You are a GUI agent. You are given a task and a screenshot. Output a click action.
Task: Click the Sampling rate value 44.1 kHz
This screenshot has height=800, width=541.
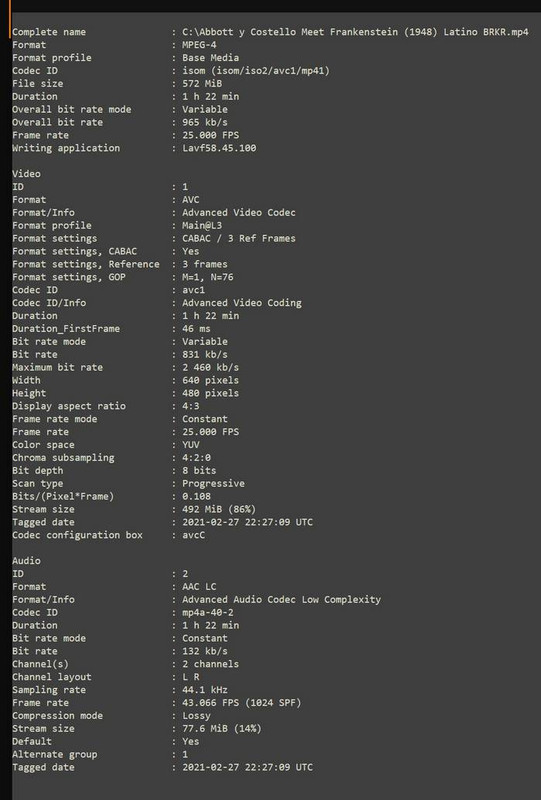pyautogui.click(x=205, y=690)
